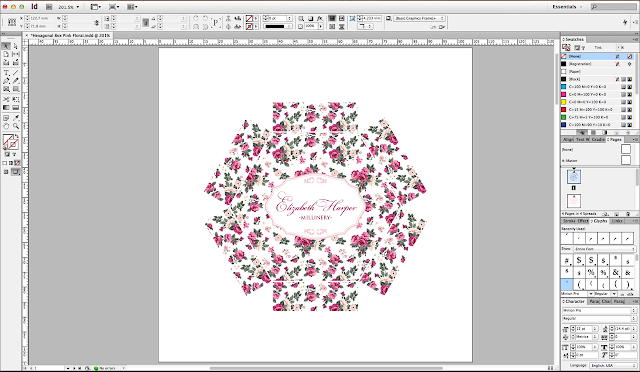Image resolution: width=640 pixels, height=372 pixels.
Task: Select the Type tool
Action: point(6,73)
